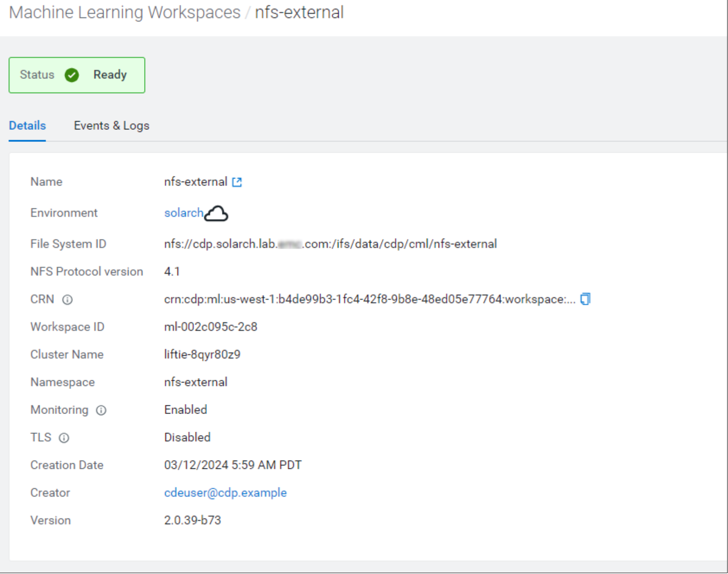Image resolution: width=728 pixels, height=574 pixels.
Task: Click the NFS Protocol version label
Action: coord(87,271)
